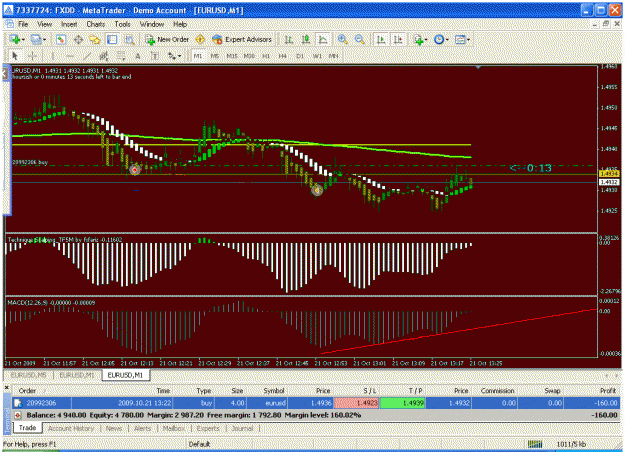Toggle chart auto scroll

tap(381, 39)
